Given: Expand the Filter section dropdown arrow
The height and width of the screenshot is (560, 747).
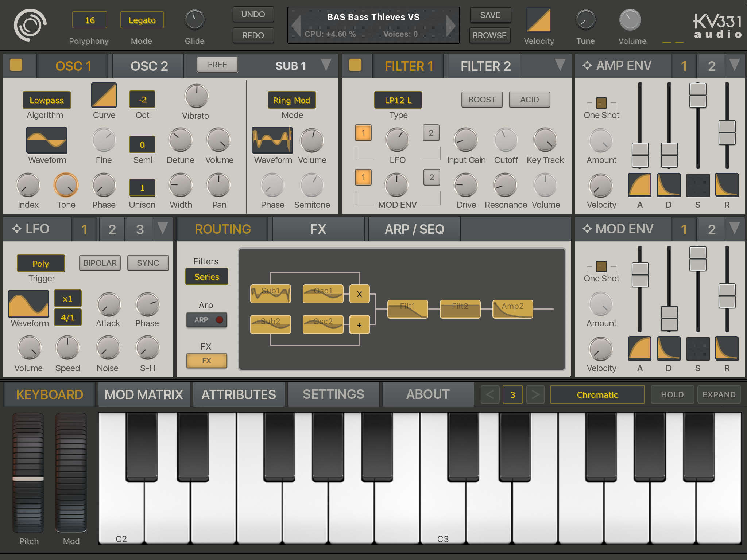Looking at the screenshot, I should [x=560, y=65].
